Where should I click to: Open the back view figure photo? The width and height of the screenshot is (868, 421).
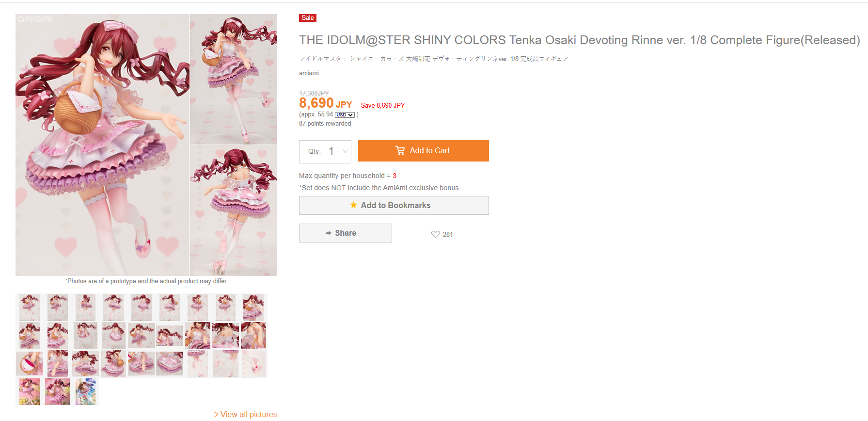click(234, 210)
